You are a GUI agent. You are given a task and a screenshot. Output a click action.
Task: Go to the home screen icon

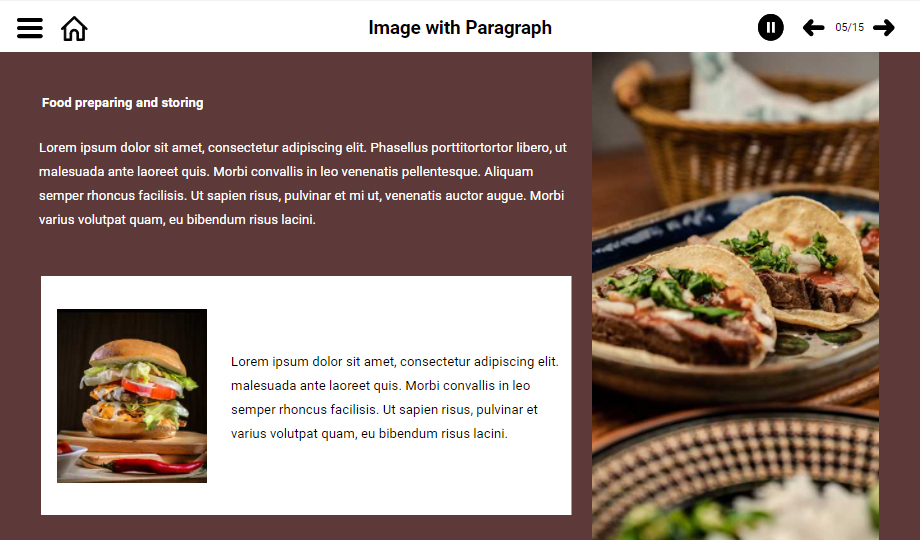pyautogui.click(x=74, y=28)
